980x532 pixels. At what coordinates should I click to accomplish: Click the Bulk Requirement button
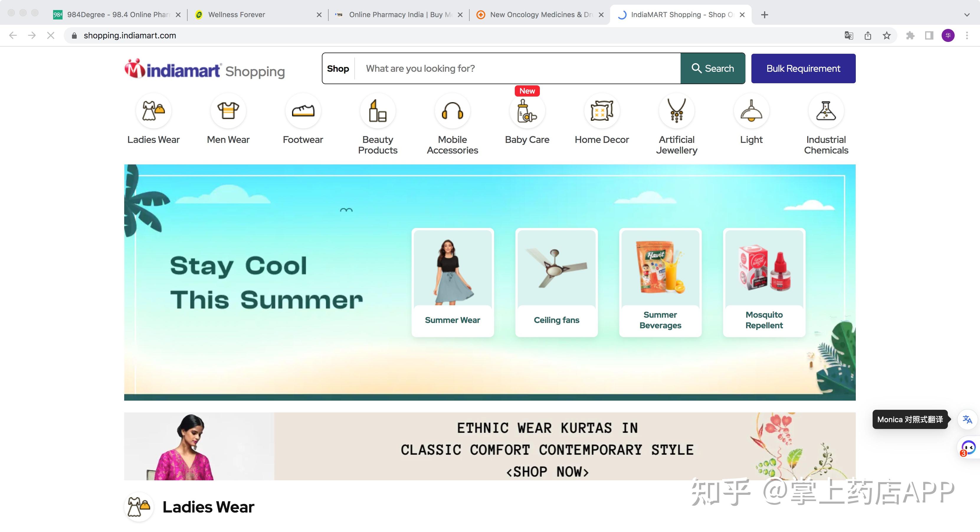[x=803, y=68]
